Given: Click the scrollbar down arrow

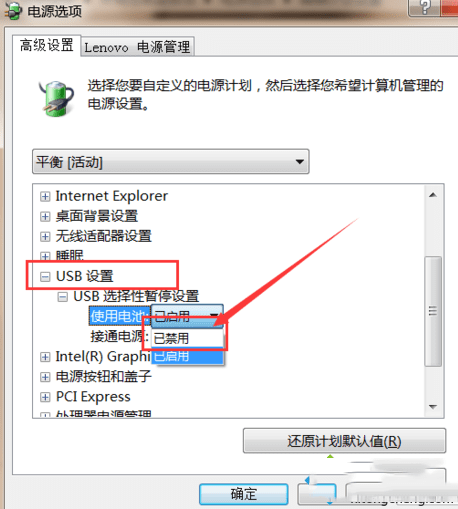Looking at the screenshot, I should pos(433,407).
